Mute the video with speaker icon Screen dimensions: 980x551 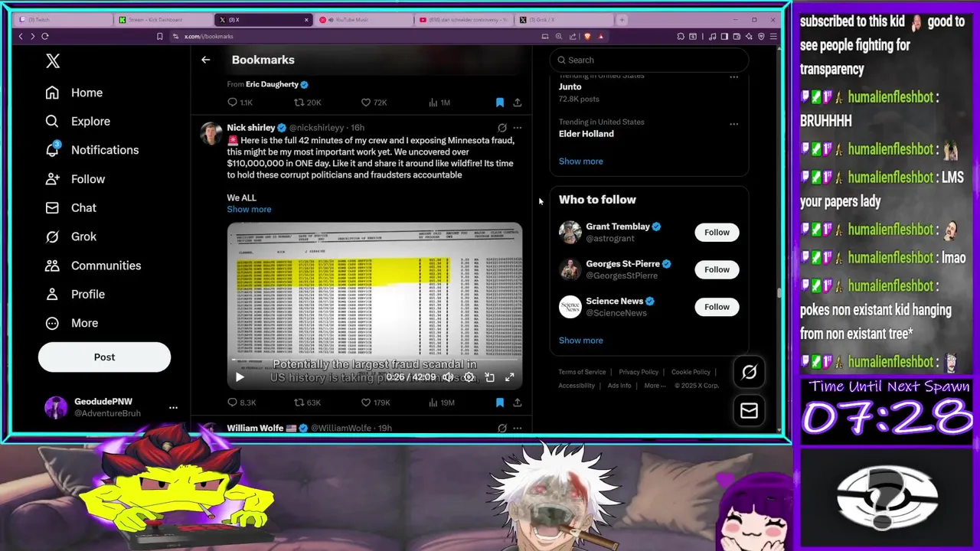tap(448, 377)
